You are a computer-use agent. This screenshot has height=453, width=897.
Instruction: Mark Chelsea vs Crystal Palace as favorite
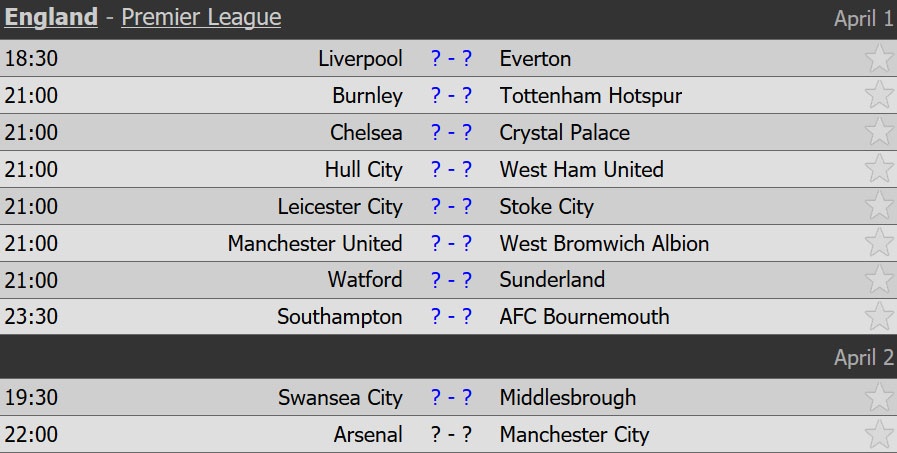point(879,132)
